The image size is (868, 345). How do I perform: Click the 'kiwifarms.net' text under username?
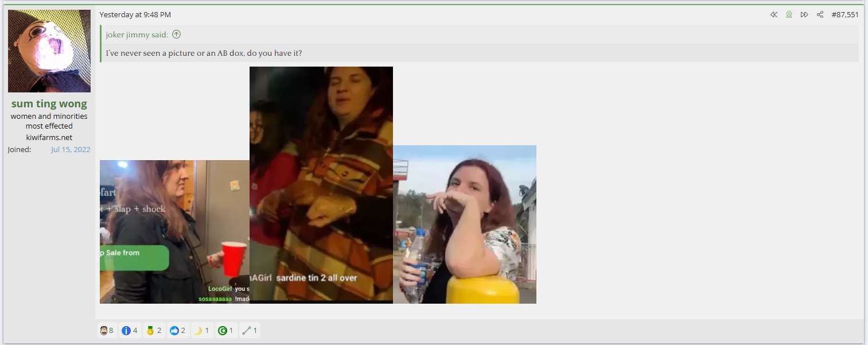coord(49,137)
